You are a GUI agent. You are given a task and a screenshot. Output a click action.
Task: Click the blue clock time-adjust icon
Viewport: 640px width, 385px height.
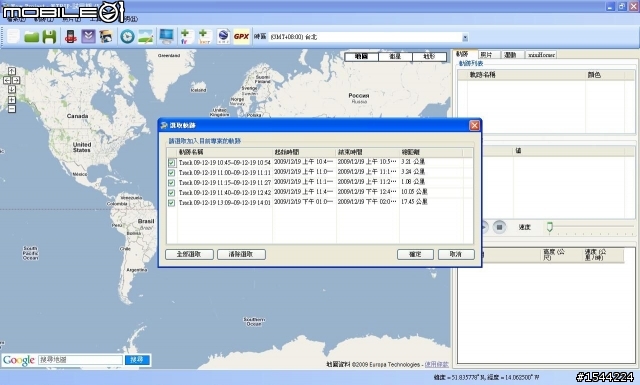[127, 37]
